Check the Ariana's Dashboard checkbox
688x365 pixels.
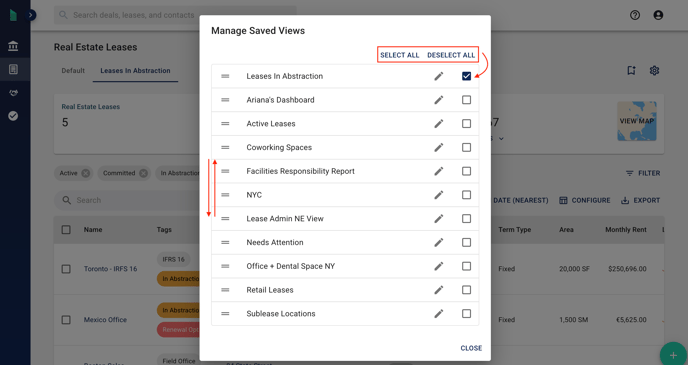tap(466, 100)
